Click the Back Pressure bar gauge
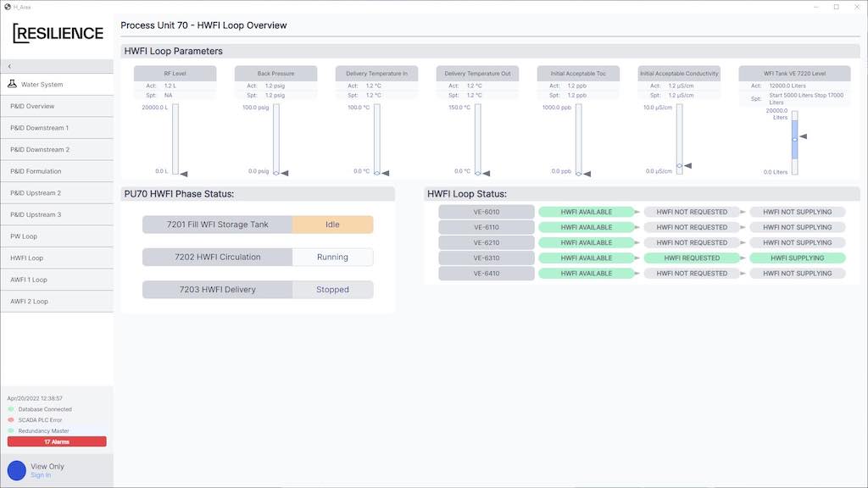868x488 pixels. 276,139
